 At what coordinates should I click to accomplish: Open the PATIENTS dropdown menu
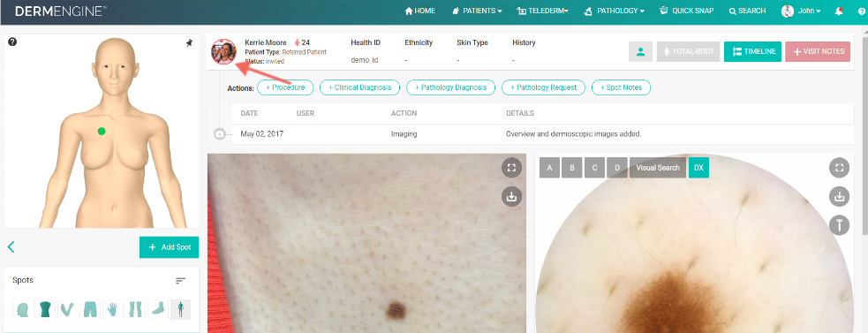point(477,11)
